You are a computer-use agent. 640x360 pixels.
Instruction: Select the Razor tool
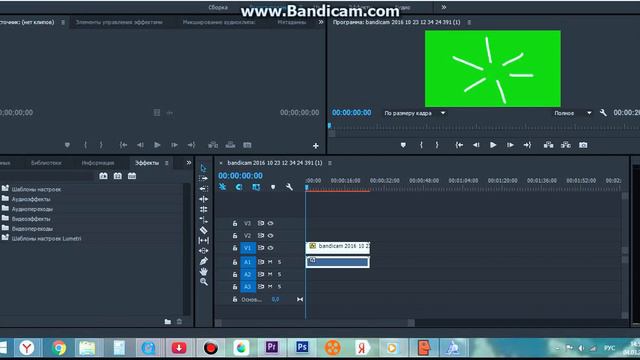203,230
